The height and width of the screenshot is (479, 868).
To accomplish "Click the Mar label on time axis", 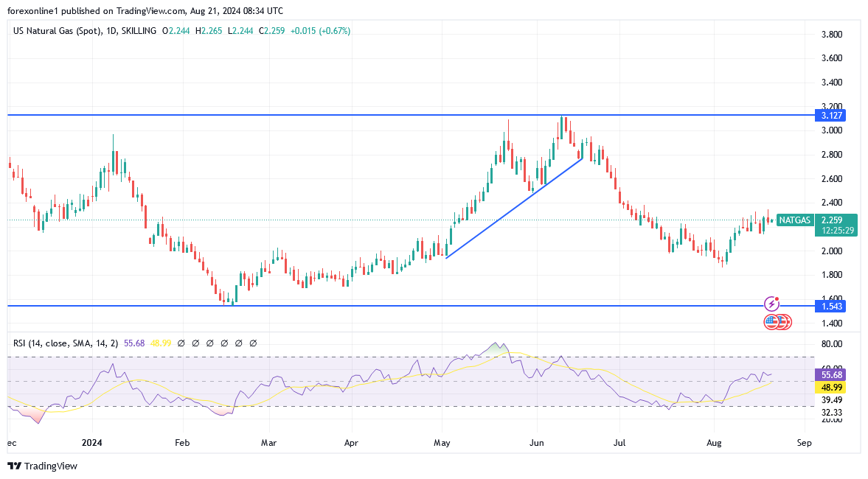I will (x=268, y=443).
